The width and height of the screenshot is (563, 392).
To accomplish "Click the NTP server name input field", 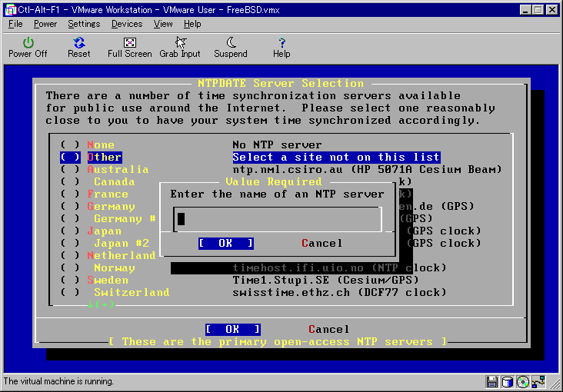I will [x=278, y=219].
